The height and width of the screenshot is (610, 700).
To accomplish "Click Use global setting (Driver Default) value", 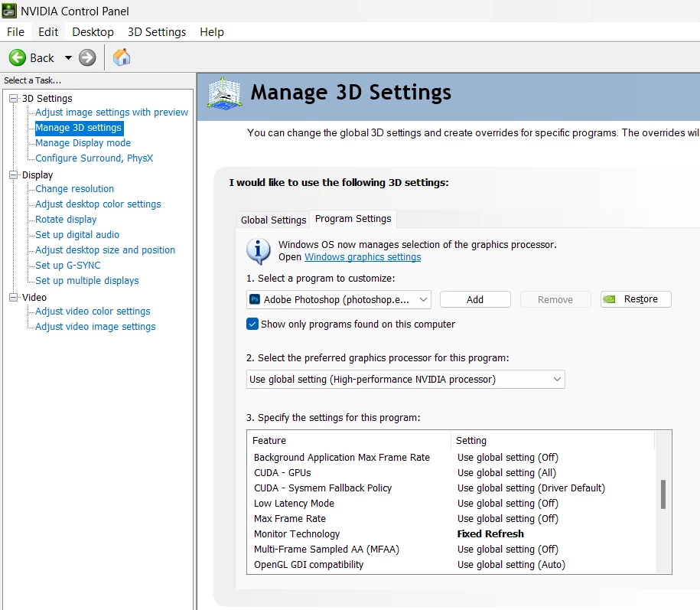I will click(531, 488).
